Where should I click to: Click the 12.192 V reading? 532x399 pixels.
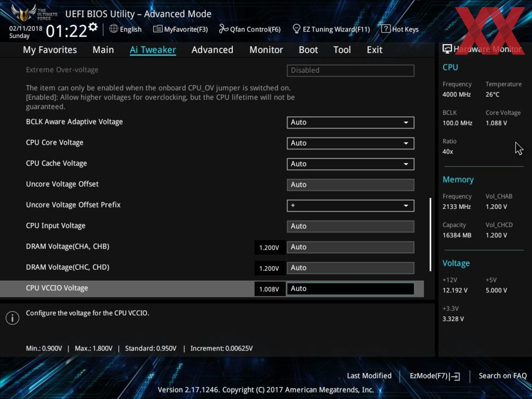[455, 290]
